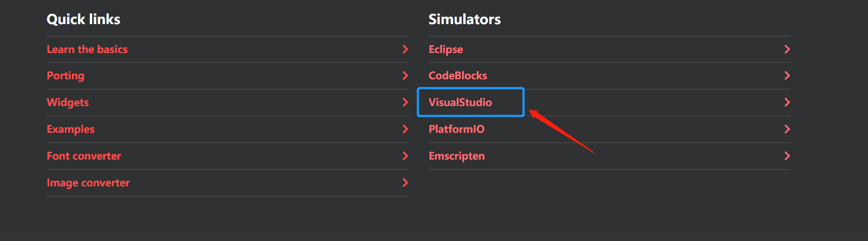The image size is (868, 241).
Task: Click the chevron on the VisualStudio row
Action: (x=787, y=102)
